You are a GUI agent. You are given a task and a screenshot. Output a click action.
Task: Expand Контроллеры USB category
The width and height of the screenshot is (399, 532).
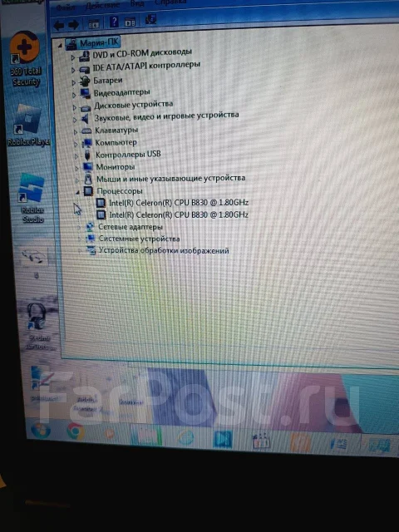tap(76, 156)
